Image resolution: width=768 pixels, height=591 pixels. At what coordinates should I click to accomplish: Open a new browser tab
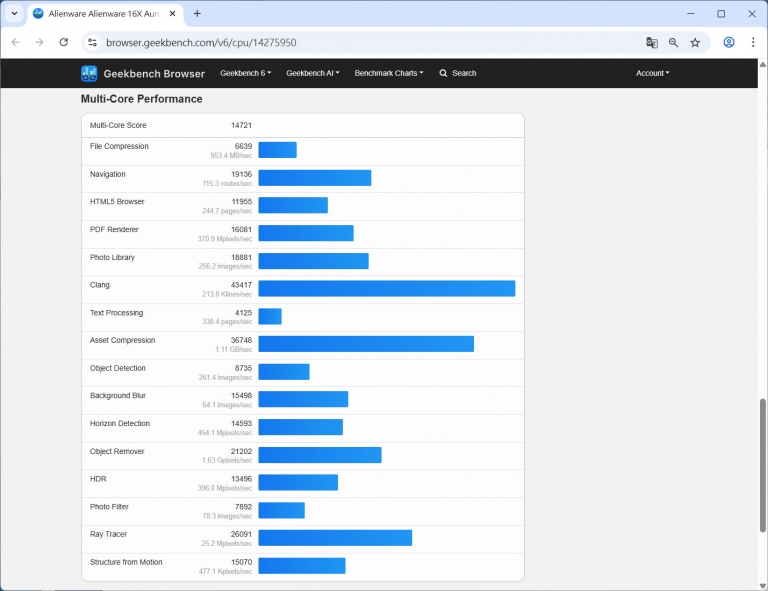pyautogui.click(x=197, y=14)
